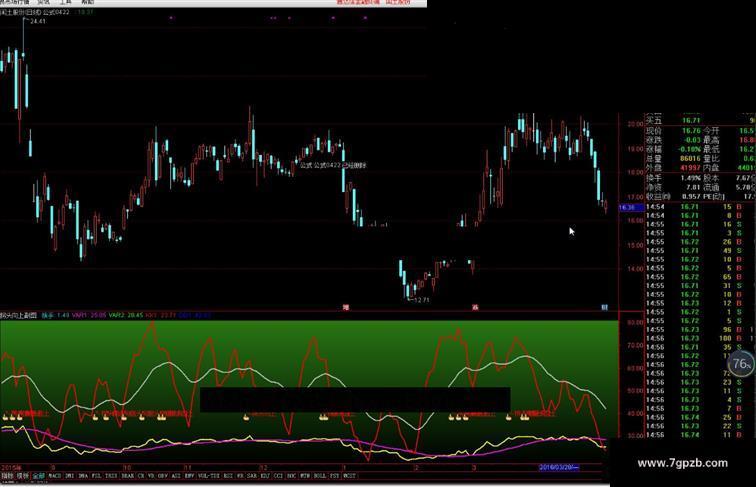
Task: Click the 涨幅 value -0.18%
Action: pyautogui.click(x=689, y=149)
